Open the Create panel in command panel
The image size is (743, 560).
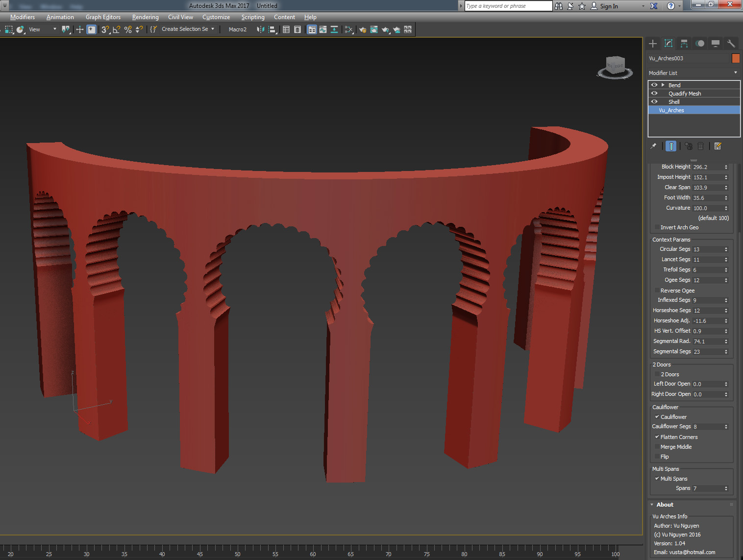point(653,44)
